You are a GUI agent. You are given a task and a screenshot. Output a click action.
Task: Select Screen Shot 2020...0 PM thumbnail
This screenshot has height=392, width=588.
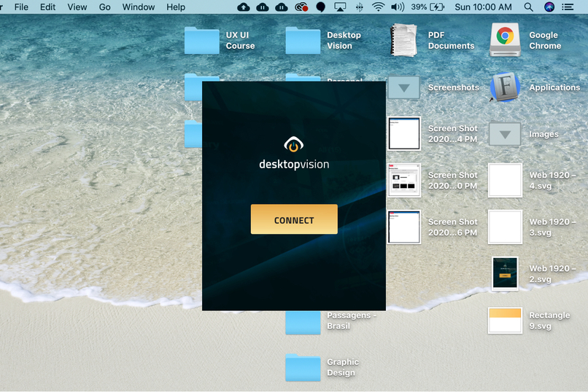tap(404, 181)
